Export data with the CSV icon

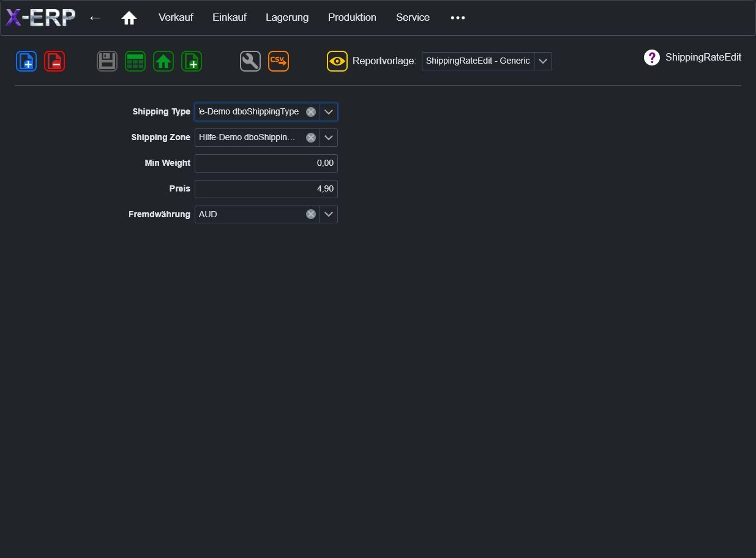(279, 61)
